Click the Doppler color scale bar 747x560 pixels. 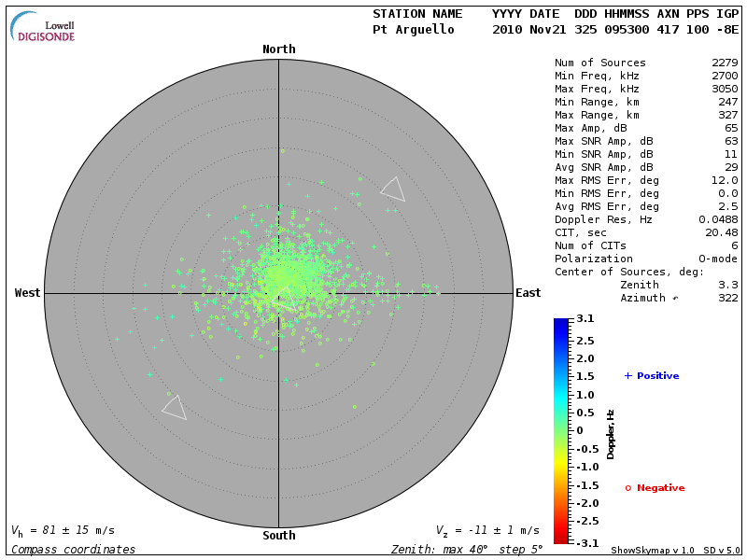[560, 430]
